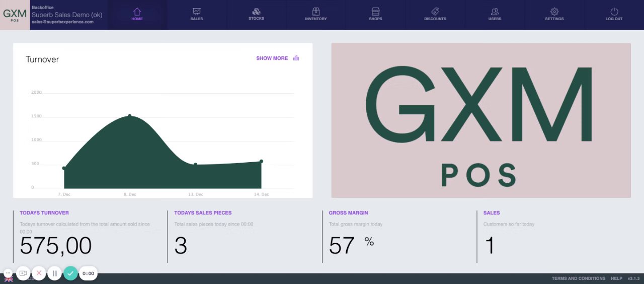Click the Superb Sales Demo (ok) title
The height and width of the screenshot is (284, 644).
click(67, 15)
